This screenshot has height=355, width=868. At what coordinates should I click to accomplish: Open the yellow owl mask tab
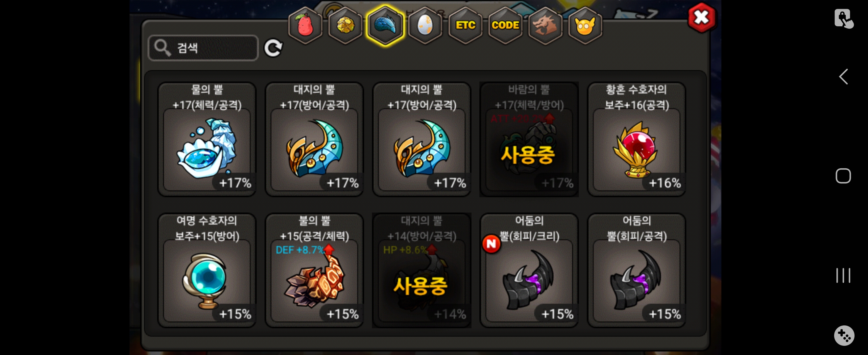[x=585, y=25]
